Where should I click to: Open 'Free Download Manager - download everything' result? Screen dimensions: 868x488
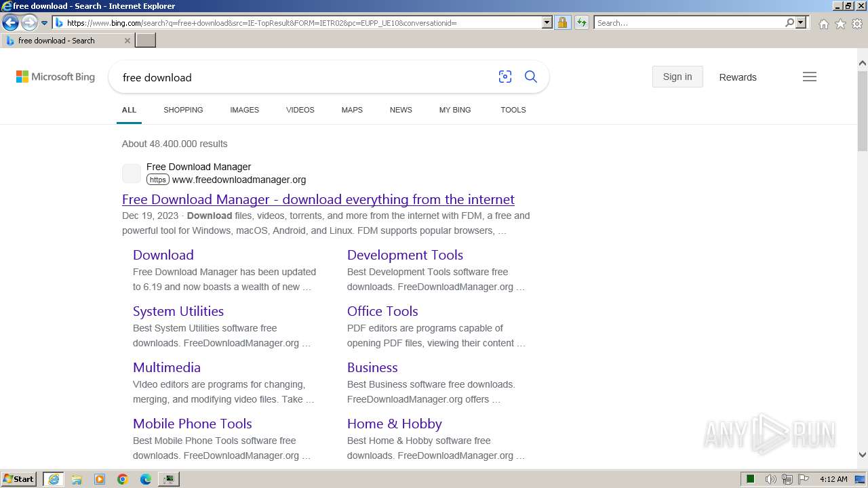click(x=318, y=199)
